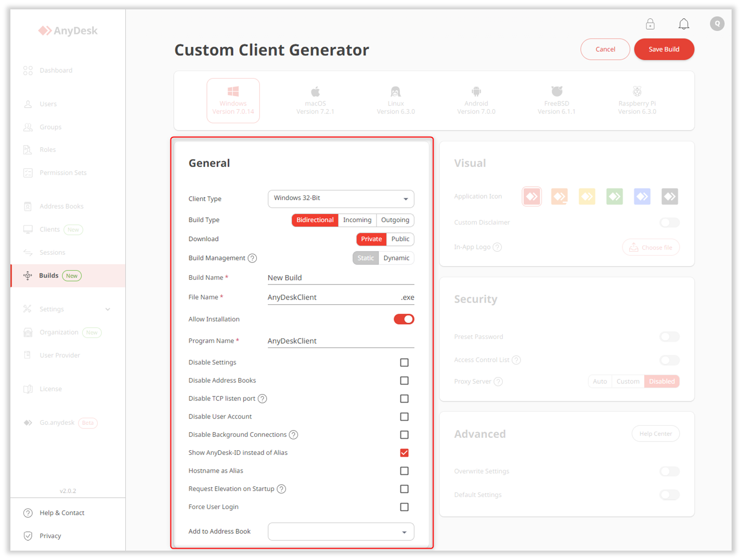
Task: Check Disable Background Connections checkbox
Action: [x=404, y=435]
